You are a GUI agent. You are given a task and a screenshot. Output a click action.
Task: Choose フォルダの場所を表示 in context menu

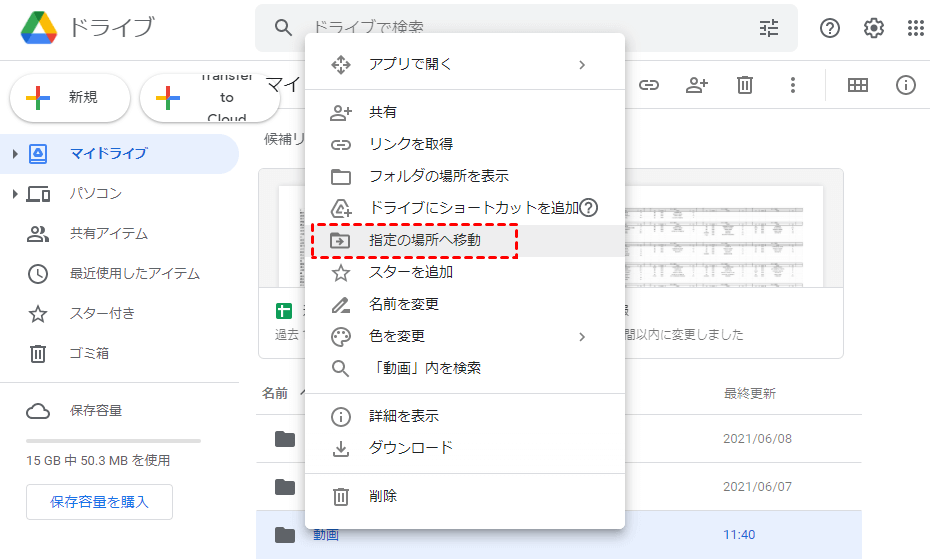click(464, 176)
